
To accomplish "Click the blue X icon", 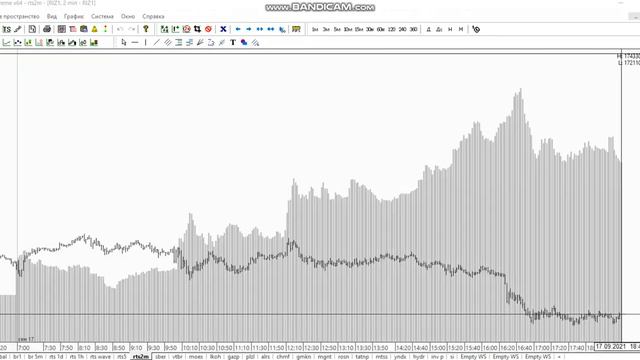I will [223, 29].
